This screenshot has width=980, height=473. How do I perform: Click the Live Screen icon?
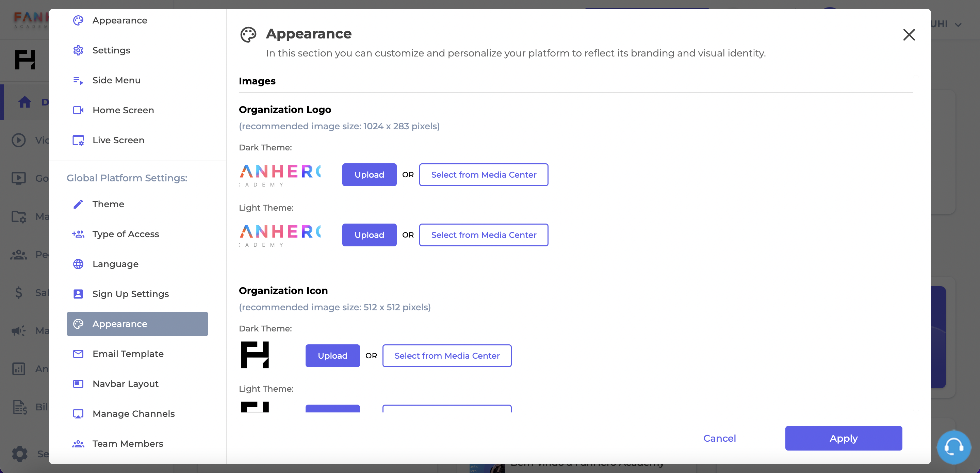pyautogui.click(x=78, y=140)
